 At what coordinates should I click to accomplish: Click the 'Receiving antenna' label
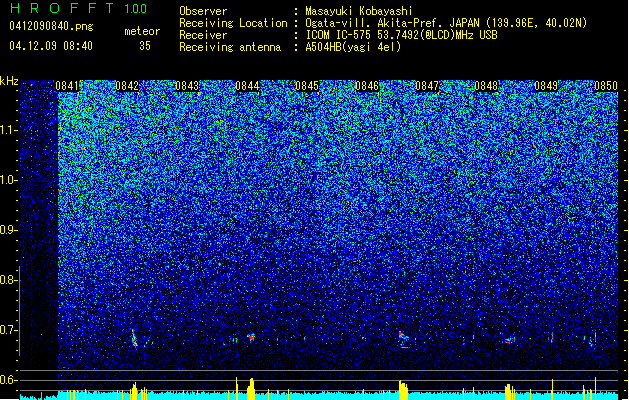[x=230, y=47]
